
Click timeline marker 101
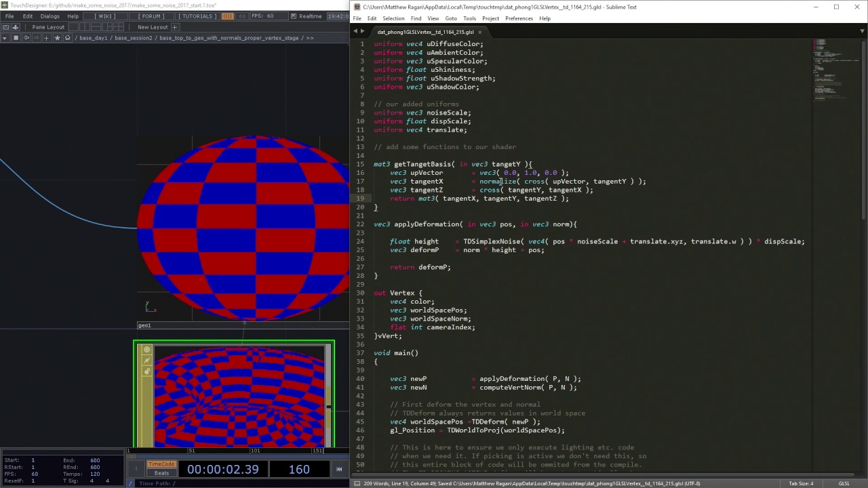pyautogui.click(x=255, y=451)
